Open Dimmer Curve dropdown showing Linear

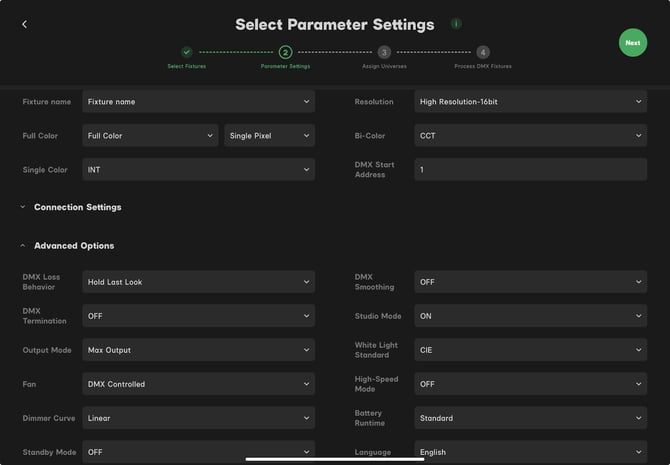coord(199,418)
